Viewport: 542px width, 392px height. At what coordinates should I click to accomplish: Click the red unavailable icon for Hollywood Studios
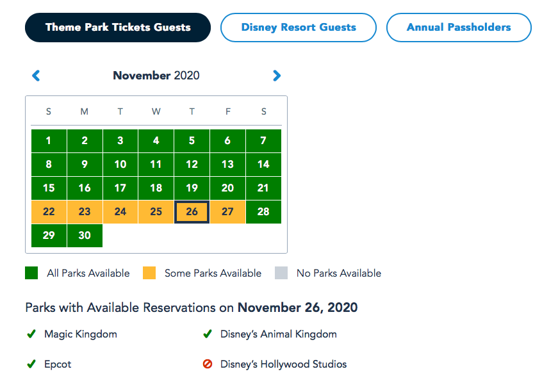[207, 364]
